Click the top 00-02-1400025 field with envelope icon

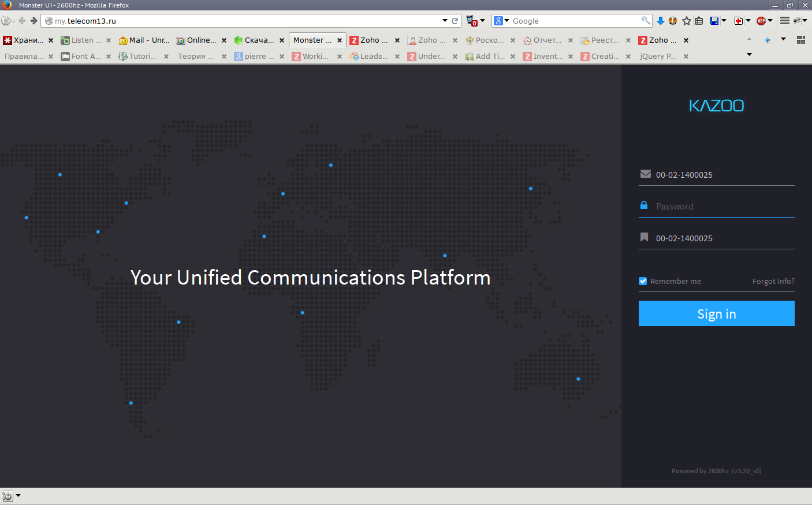(x=717, y=174)
